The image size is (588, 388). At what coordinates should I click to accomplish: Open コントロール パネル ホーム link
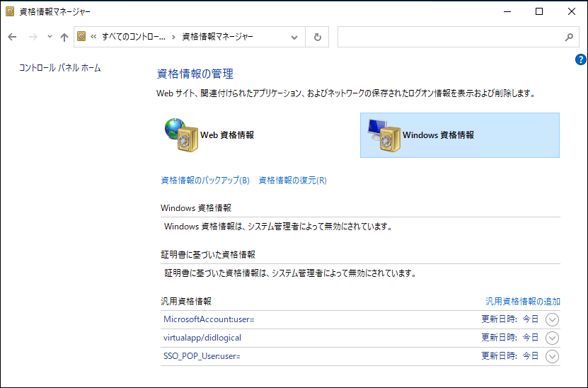tap(60, 68)
